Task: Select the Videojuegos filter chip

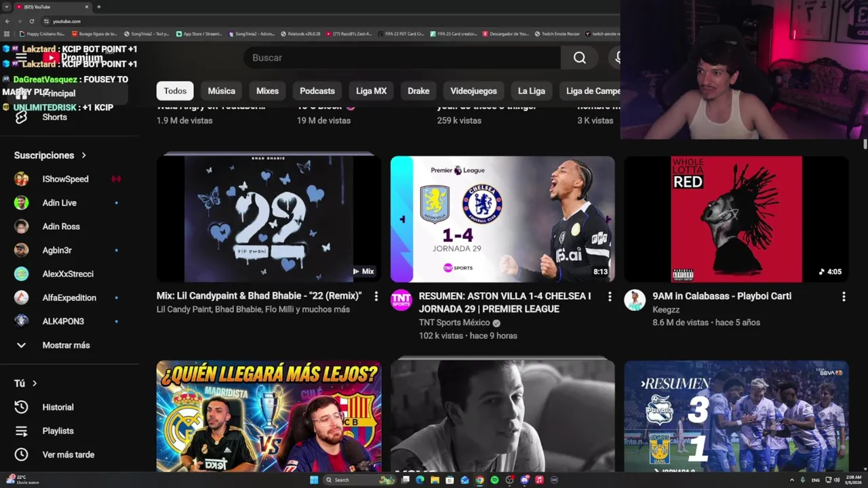Action: (x=473, y=91)
